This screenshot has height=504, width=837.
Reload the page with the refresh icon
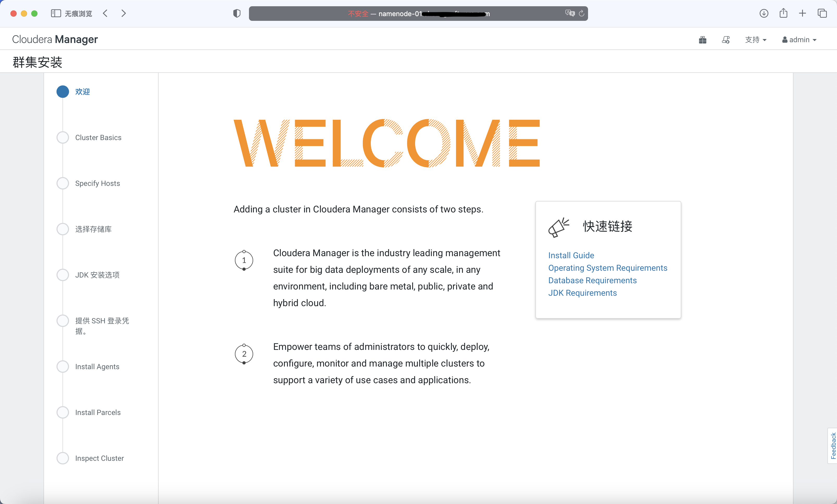pyautogui.click(x=582, y=14)
